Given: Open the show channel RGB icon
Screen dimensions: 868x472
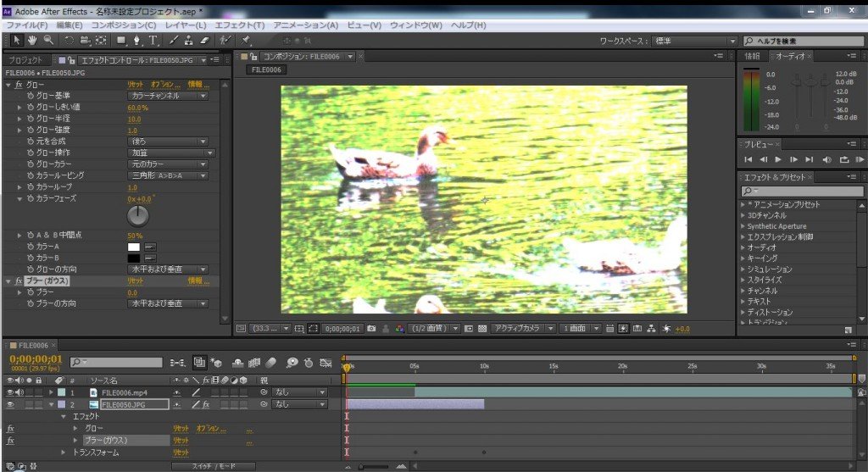Looking at the screenshot, I should tap(400, 329).
